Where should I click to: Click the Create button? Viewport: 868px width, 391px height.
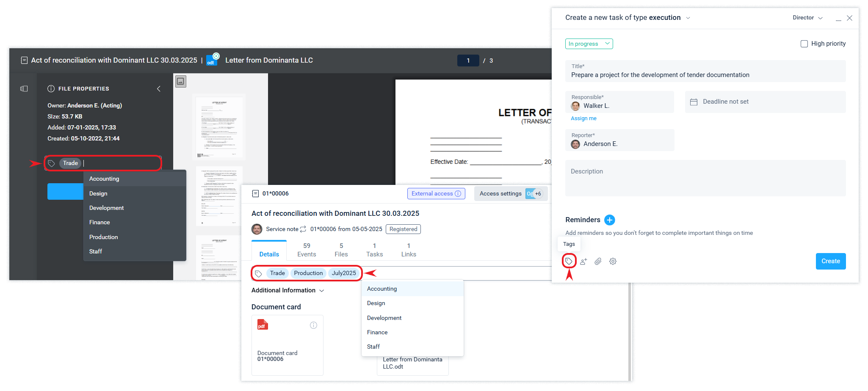point(830,261)
